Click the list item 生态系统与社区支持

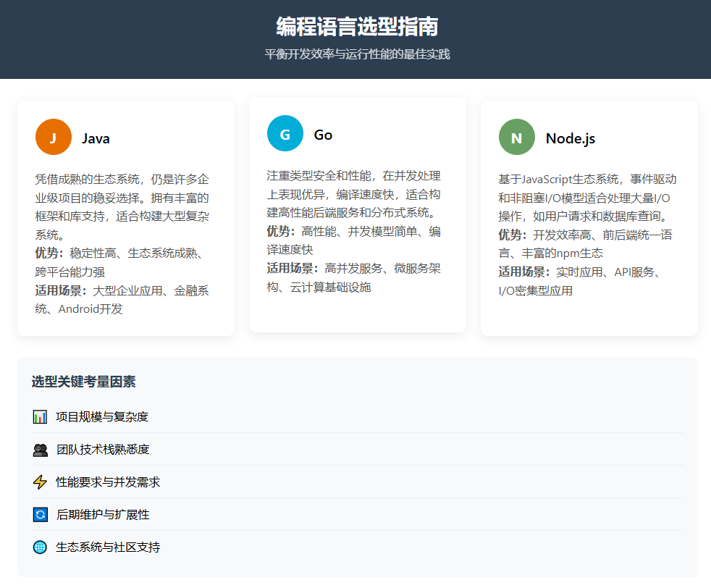(358, 547)
